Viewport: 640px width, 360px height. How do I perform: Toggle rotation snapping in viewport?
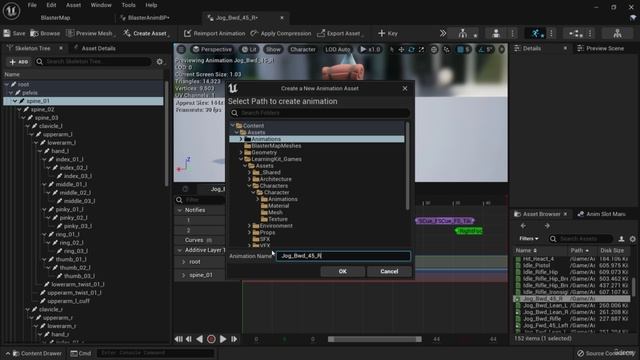tap(482, 49)
